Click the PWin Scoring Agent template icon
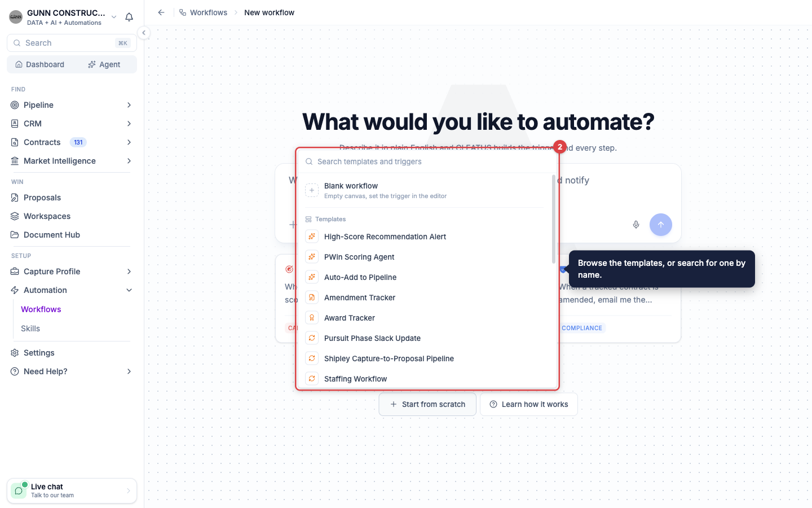 (312, 257)
